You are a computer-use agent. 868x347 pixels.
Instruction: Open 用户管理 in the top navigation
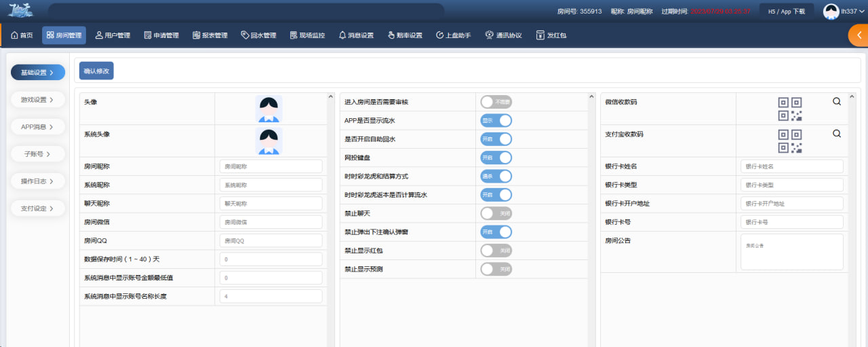click(113, 35)
